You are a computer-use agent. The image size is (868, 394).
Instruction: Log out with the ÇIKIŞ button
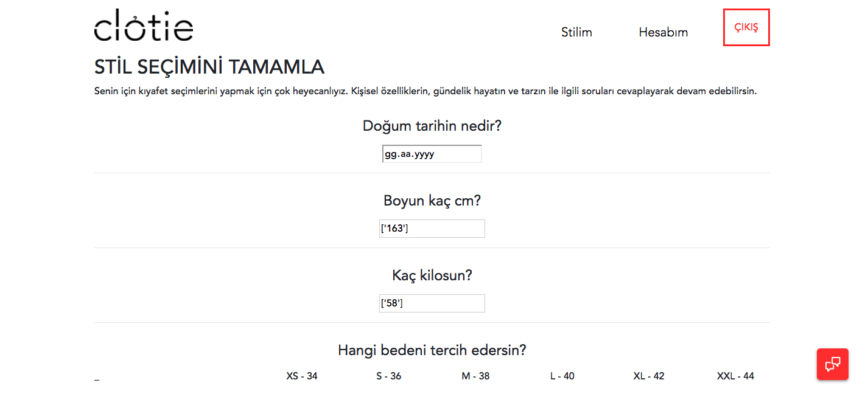(746, 27)
